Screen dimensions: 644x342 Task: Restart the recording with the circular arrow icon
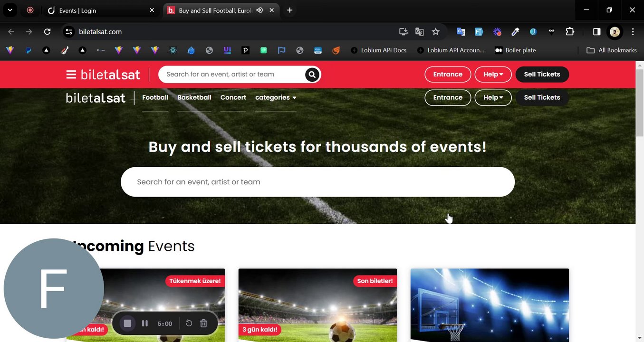click(189, 323)
